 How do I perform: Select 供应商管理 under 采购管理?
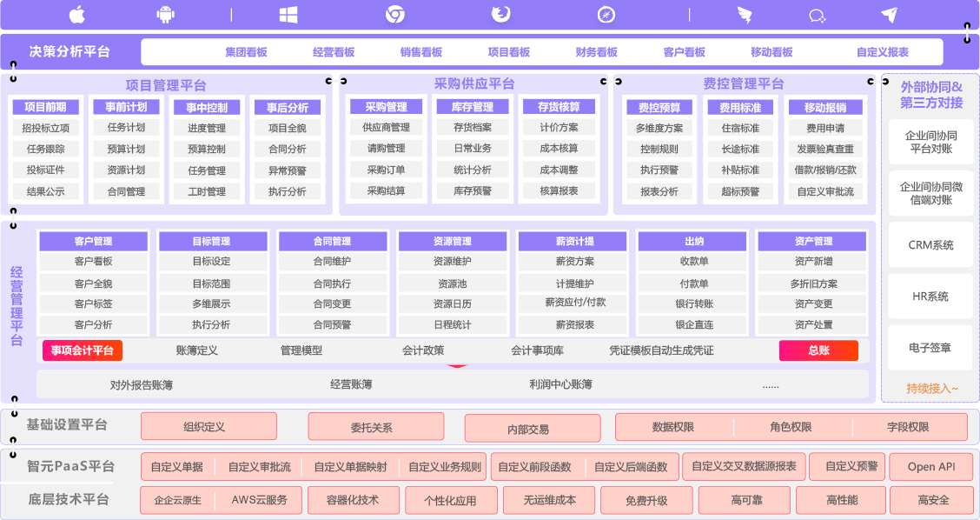[386, 128]
